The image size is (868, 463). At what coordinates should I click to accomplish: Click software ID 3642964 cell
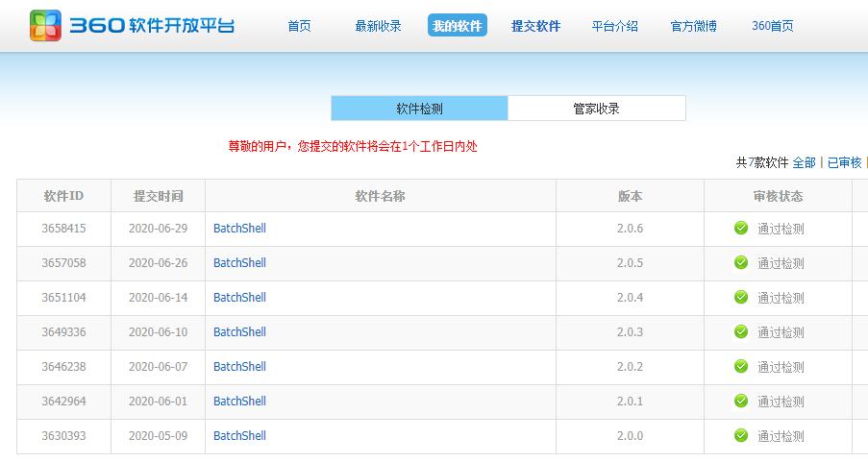[63, 402]
